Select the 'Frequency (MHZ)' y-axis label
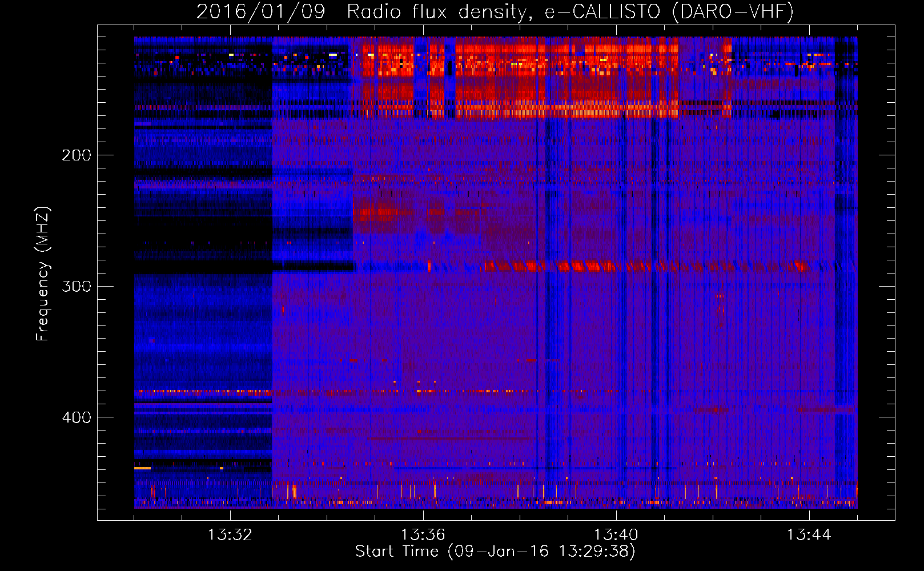This screenshot has height=571, width=924. 43,274
